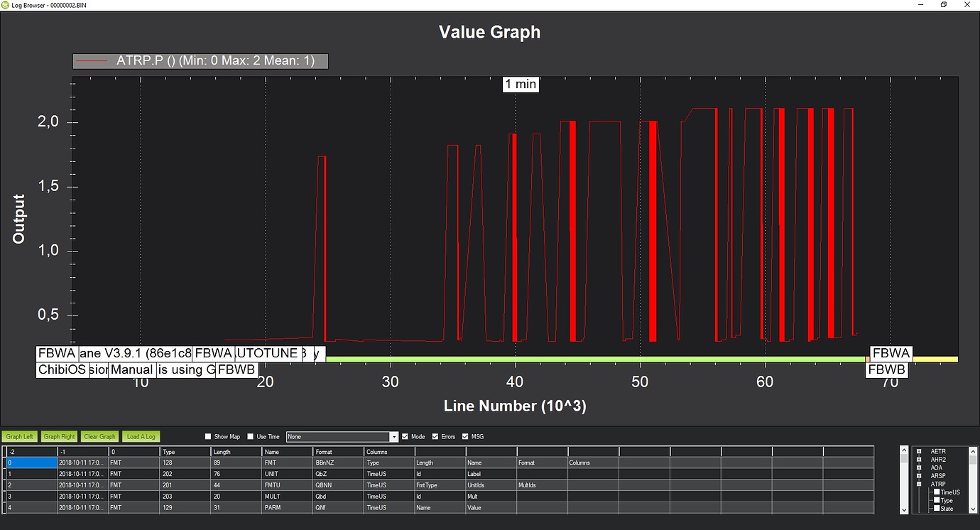Restore the Log Browser window
This screenshot has width=980, height=530.
tap(944, 4)
